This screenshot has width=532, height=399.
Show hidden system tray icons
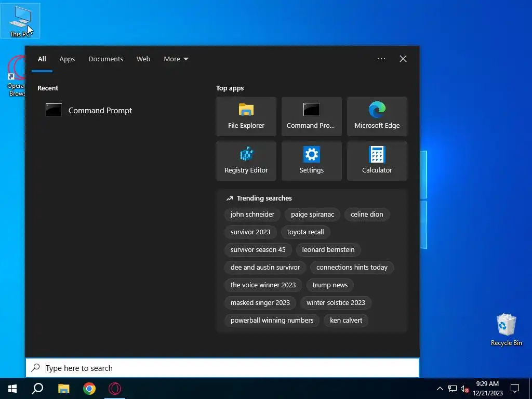[x=440, y=389]
